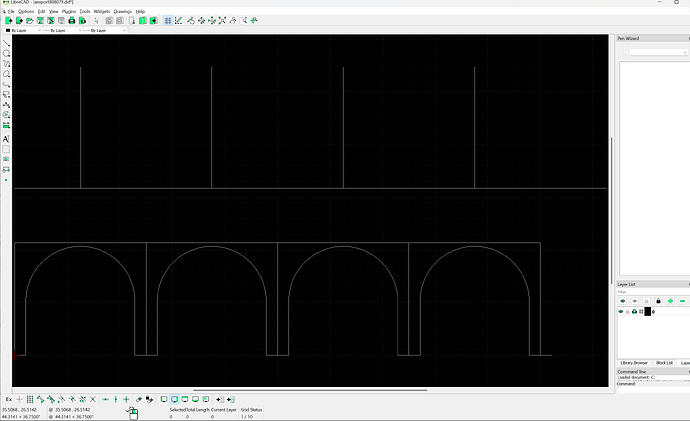This screenshot has height=421, width=690.
Task: Toggle snap on grid
Action: click(30, 399)
